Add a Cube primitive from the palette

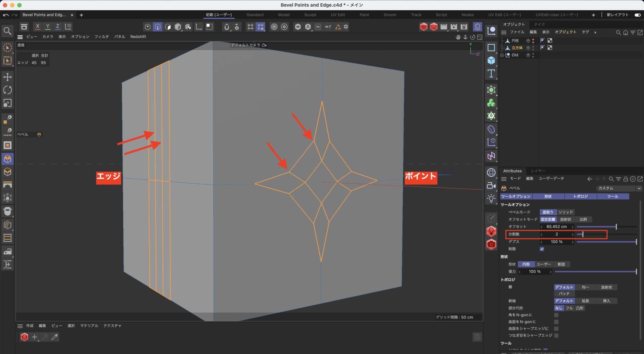coord(491,61)
